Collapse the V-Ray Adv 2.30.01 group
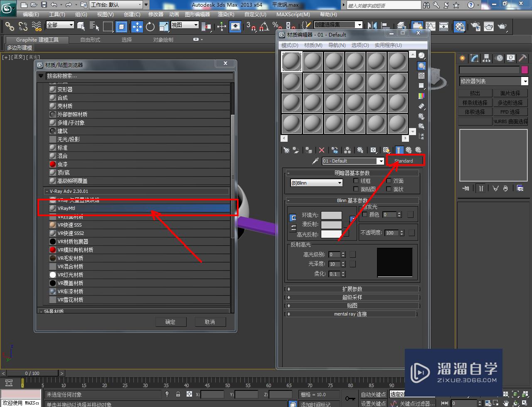Viewport: 532px width, 407px height. 136,191
